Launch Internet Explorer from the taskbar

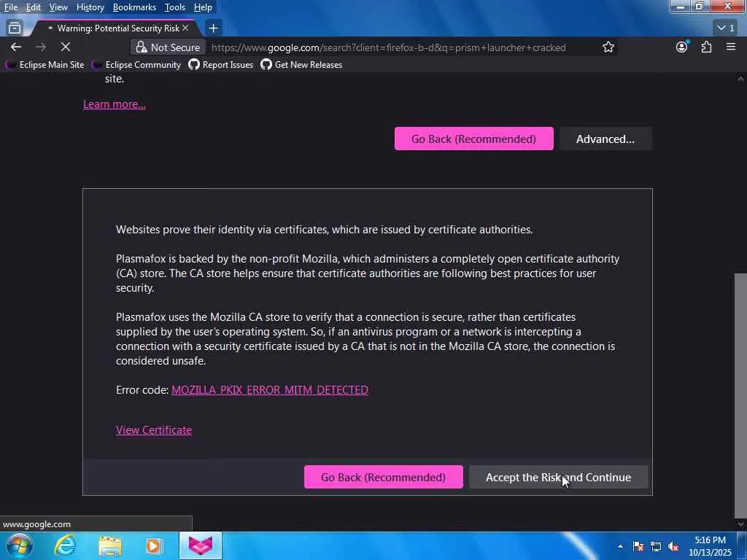click(65, 545)
